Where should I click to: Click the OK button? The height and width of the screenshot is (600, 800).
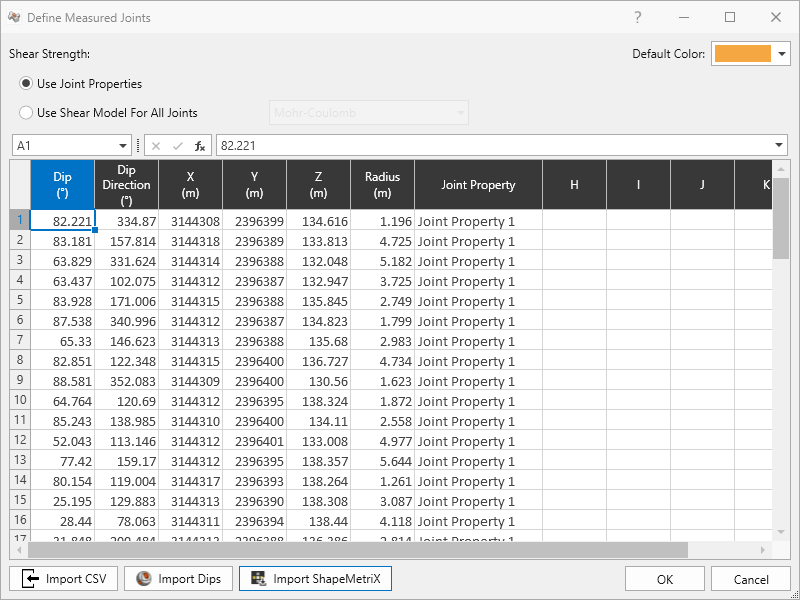[x=665, y=579]
